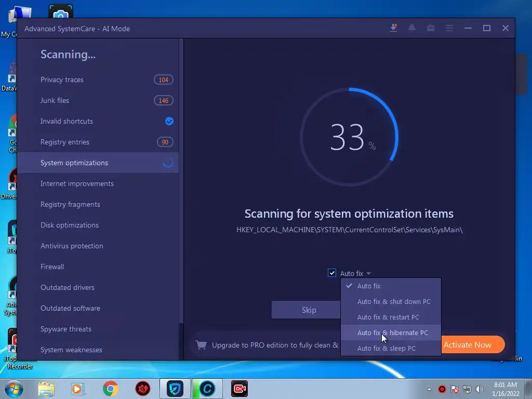This screenshot has width=532, height=399.
Task: Open the blue shield taskbar app
Action: [175, 389]
